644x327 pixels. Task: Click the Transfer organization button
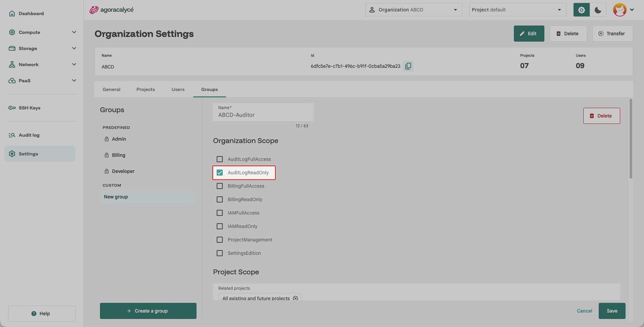[x=612, y=34]
